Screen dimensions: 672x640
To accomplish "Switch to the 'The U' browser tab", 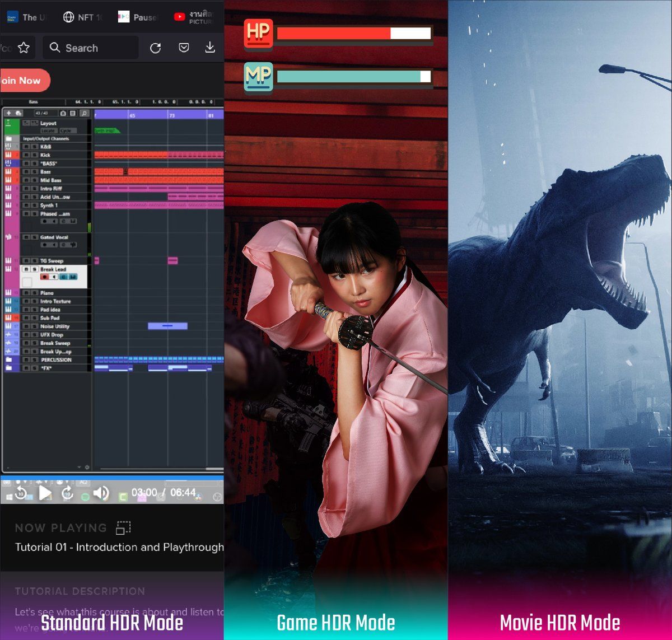I will point(26,17).
